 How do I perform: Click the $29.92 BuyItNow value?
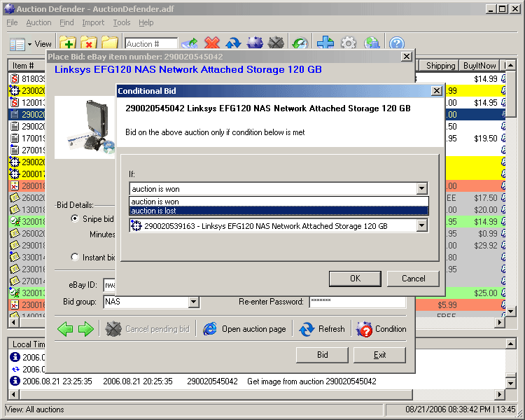point(486,246)
